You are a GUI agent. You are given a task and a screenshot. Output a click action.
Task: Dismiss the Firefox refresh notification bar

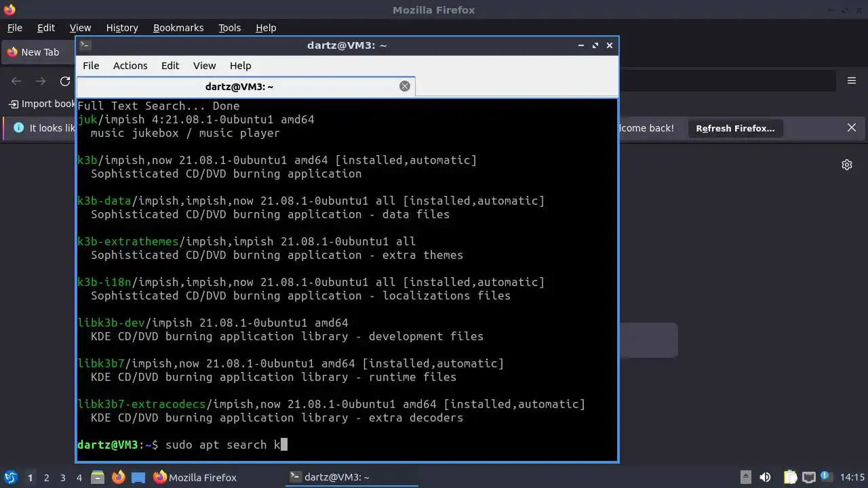[852, 127]
